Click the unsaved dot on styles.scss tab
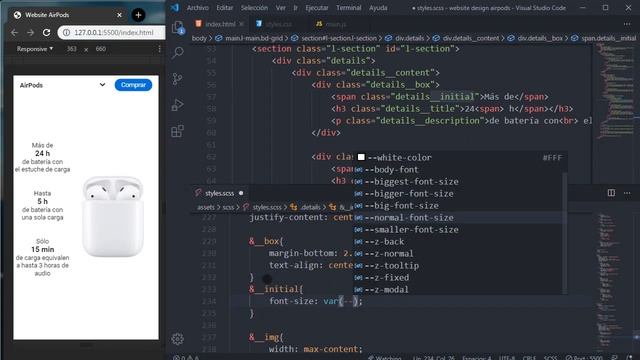Image resolution: width=640 pixels, height=360 pixels. pos(241,193)
